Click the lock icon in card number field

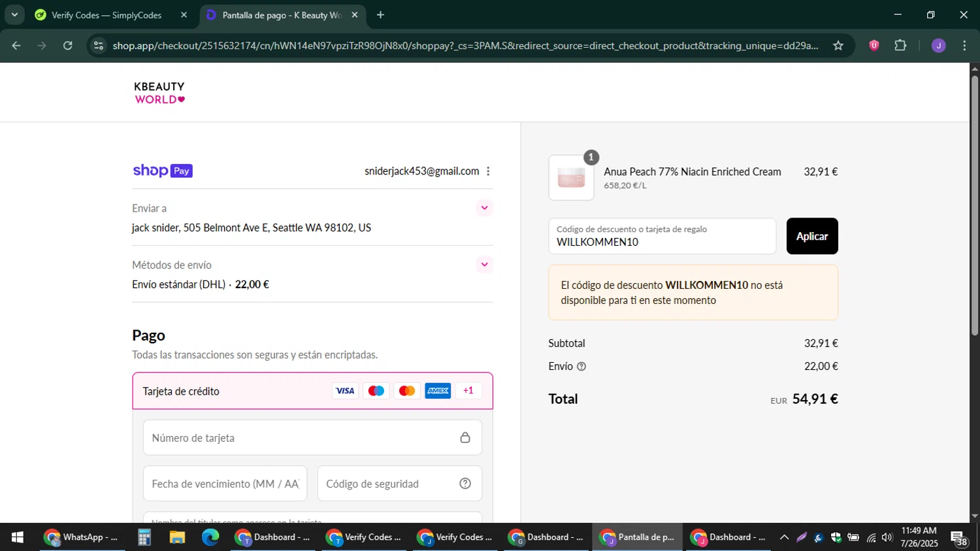click(465, 437)
